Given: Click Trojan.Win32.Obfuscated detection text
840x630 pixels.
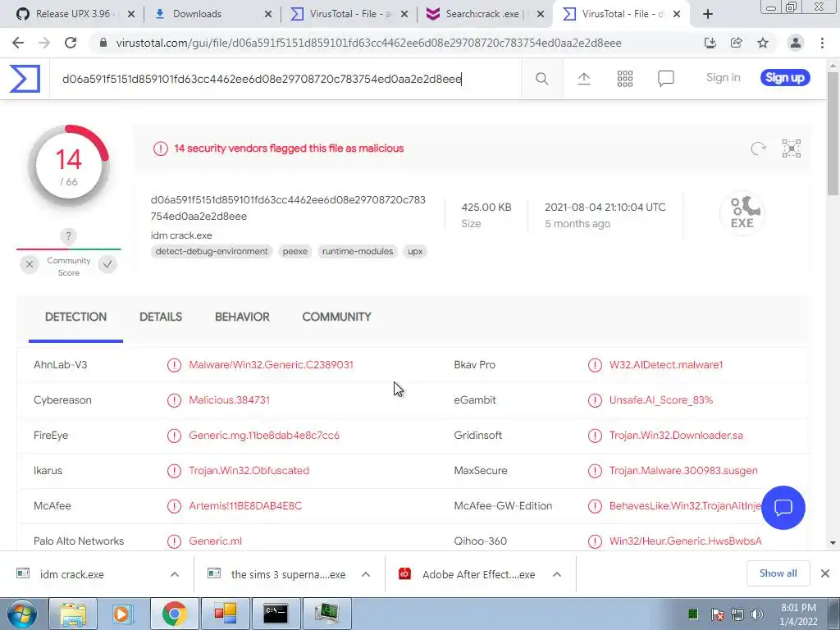Looking at the screenshot, I should point(249,471).
